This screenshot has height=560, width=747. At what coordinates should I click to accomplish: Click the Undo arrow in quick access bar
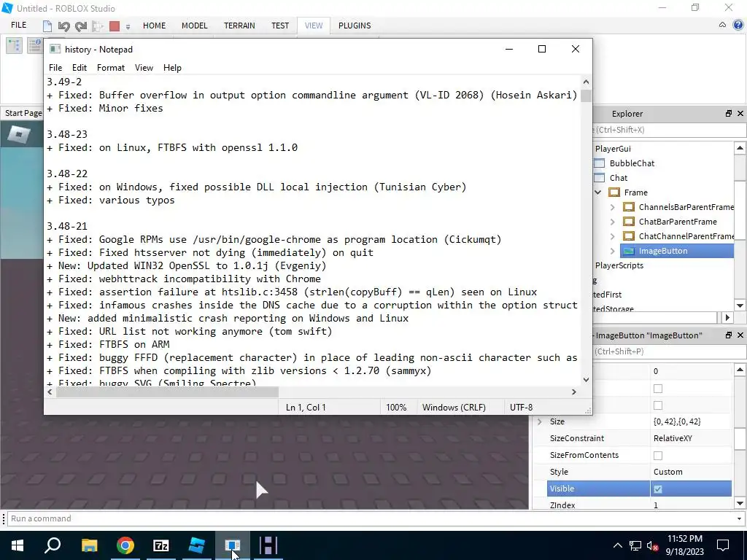(x=64, y=26)
